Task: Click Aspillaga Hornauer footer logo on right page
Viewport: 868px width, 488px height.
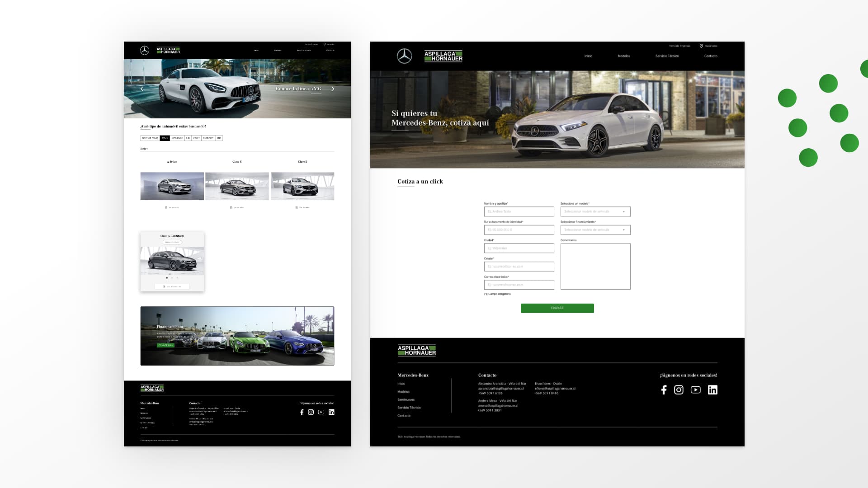Action: click(417, 351)
